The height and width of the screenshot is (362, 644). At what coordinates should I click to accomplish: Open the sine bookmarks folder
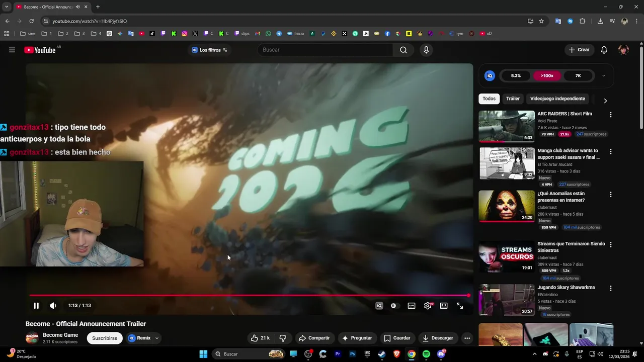[28, 34]
